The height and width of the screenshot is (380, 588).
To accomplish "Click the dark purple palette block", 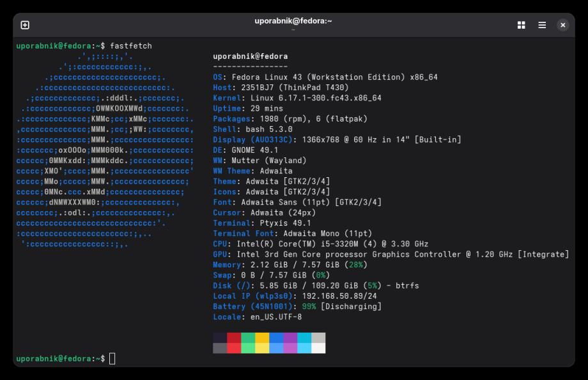I will 290,338.
